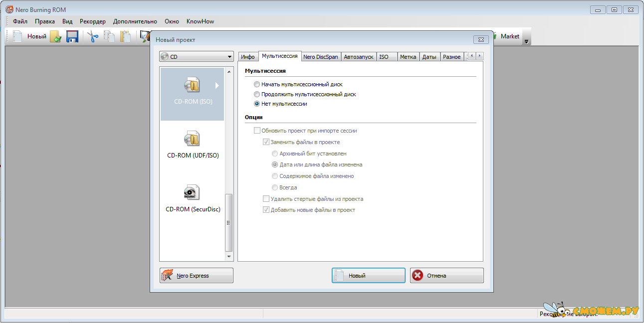Click the Отмена cancel button
Image resolution: width=644 pixels, height=323 pixels.
pos(447,276)
